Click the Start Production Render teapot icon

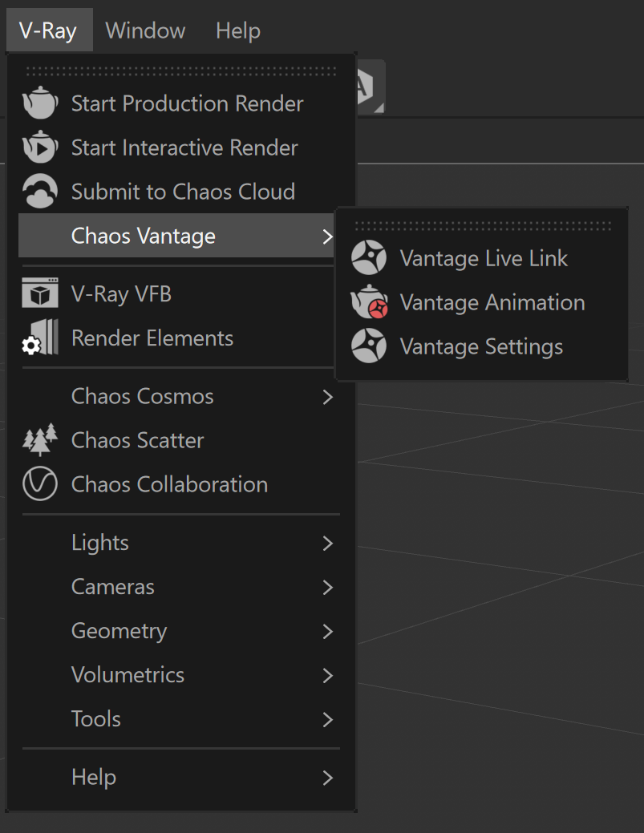(40, 103)
